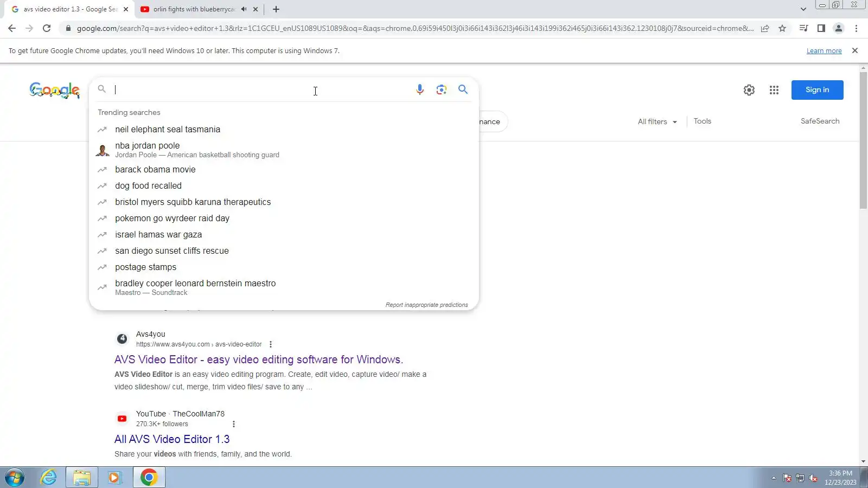Dismiss the Chrome update notification bar
The height and width of the screenshot is (488, 868).
tap(855, 50)
